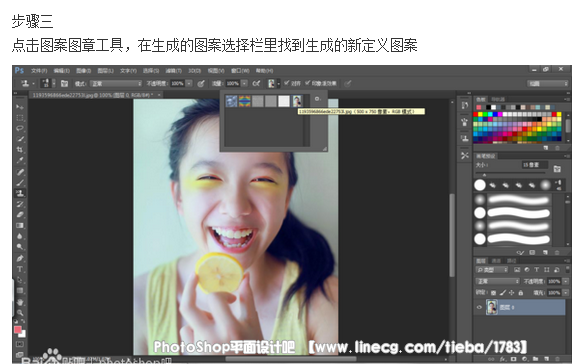Image resolution: width=577 pixels, height=364 pixels.
Task: Close the 1193596866ede22753I.jpg document tab
Action: click(159, 95)
